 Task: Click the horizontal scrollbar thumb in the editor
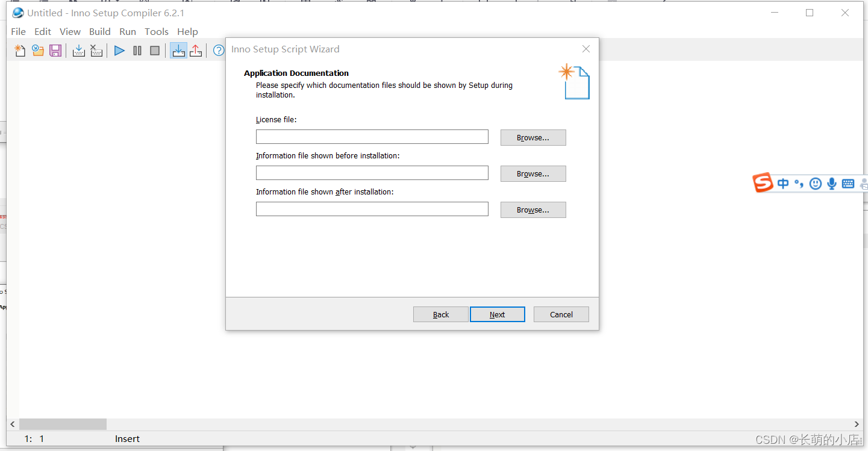[x=63, y=424]
